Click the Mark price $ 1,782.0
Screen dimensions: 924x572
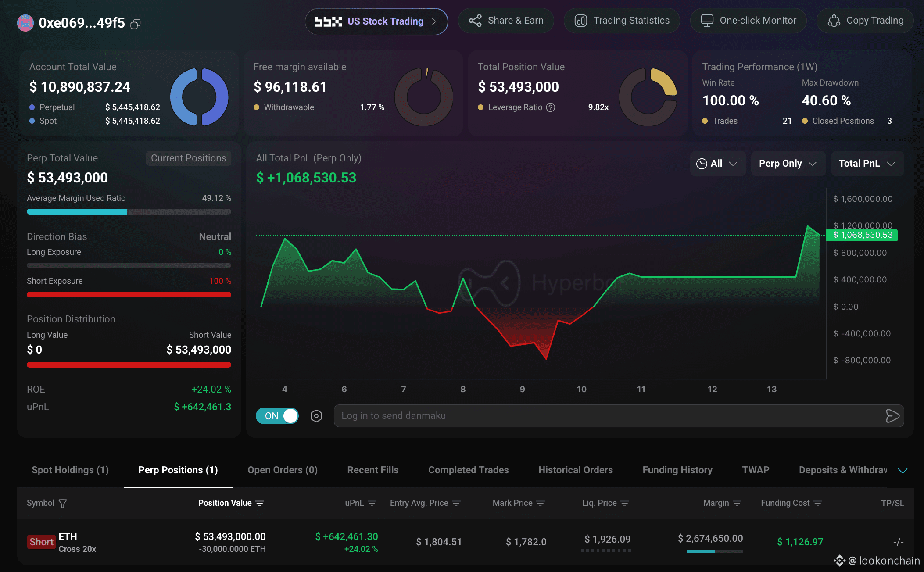[x=526, y=542]
